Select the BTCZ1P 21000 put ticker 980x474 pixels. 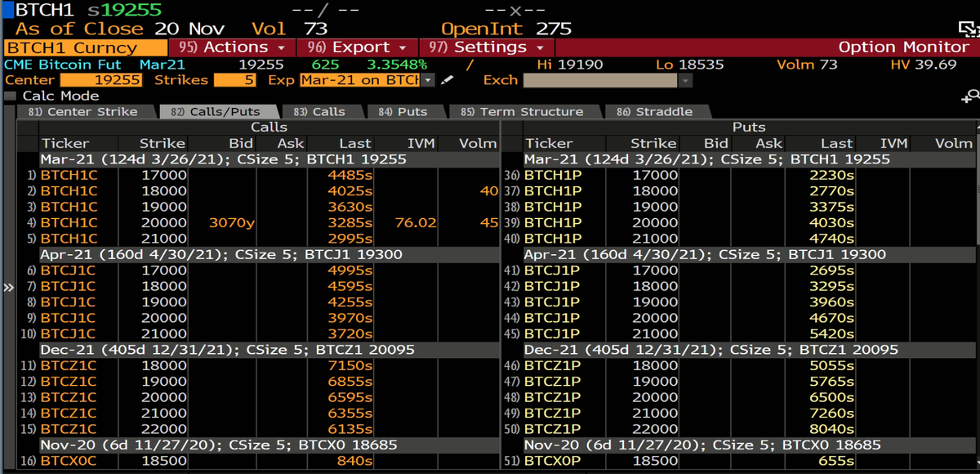coord(552,413)
